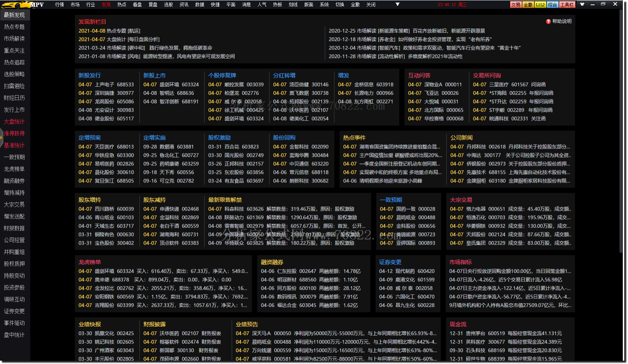
Task: Expand the white triangle menu dropdown
Action: (x=397, y=4)
